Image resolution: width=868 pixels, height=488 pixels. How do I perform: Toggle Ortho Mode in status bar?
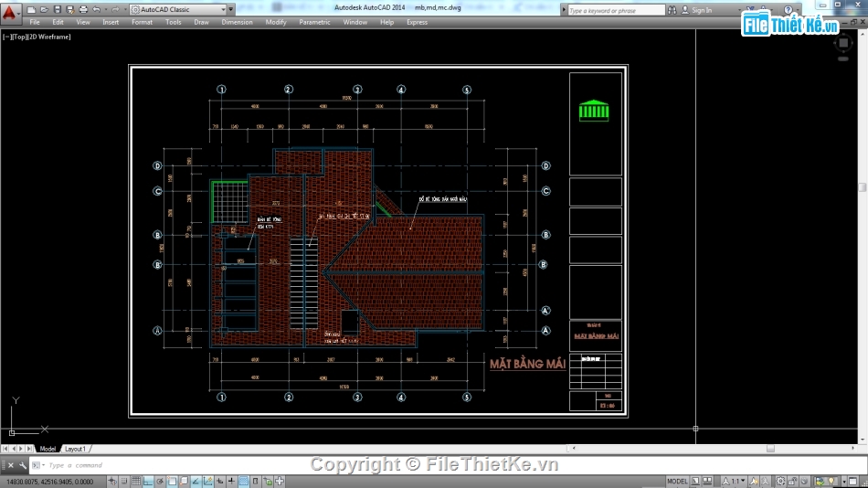point(148,482)
